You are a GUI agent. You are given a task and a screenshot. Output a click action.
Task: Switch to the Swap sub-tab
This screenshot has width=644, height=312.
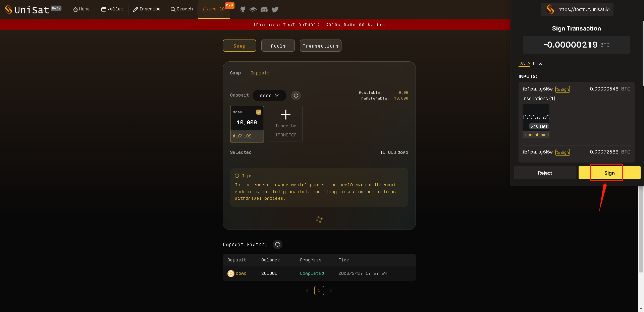pos(235,73)
